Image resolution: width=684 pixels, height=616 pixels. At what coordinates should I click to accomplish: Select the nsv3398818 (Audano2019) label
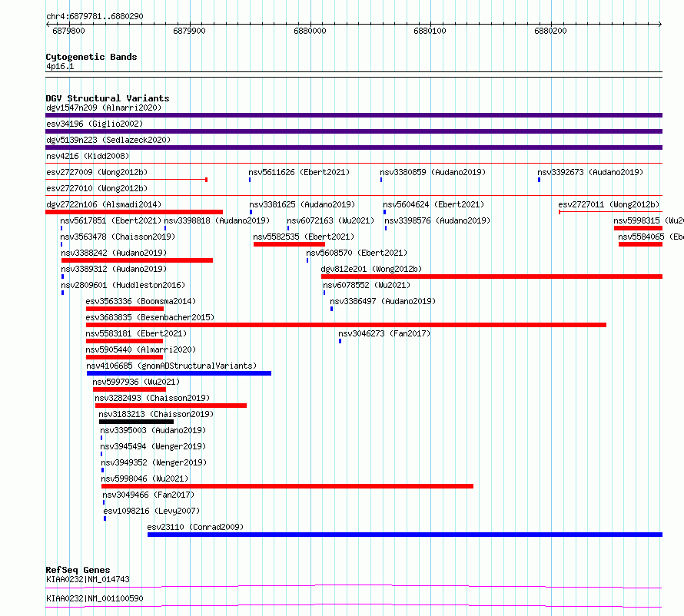pos(217,220)
